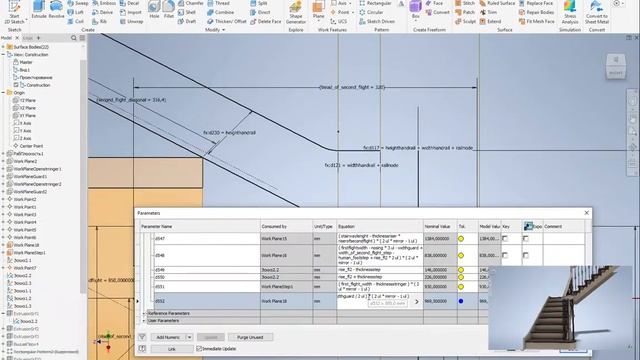Select Delete Face tool
The width and height of the screenshot is (640, 360).
[x=266, y=21]
